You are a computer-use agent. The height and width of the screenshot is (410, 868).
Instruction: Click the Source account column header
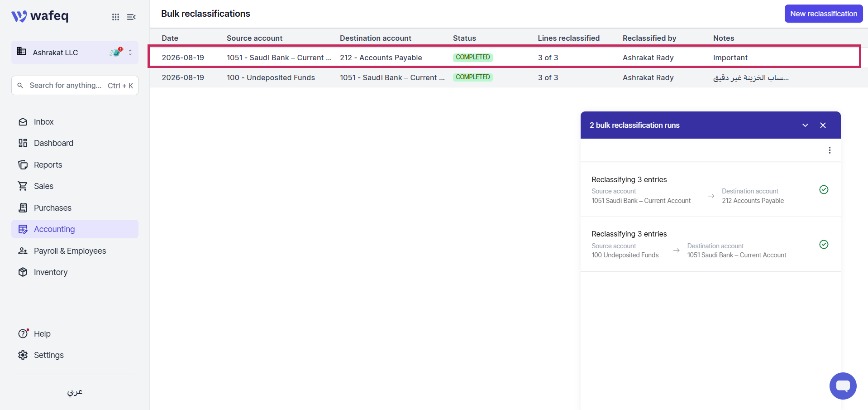tap(254, 39)
